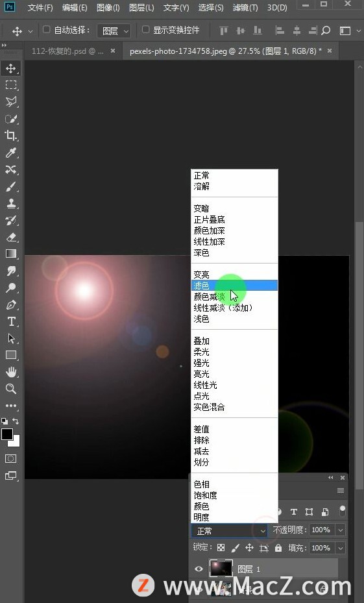
Task: Select the Path Selection tool
Action: coord(11,338)
